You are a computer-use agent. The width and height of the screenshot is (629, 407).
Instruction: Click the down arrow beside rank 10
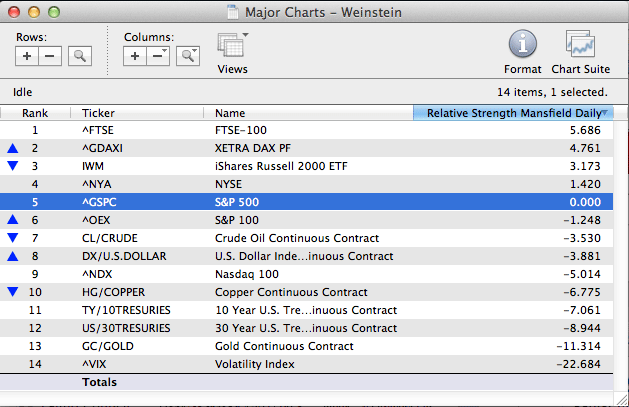pyautogui.click(x=13, y=292)
